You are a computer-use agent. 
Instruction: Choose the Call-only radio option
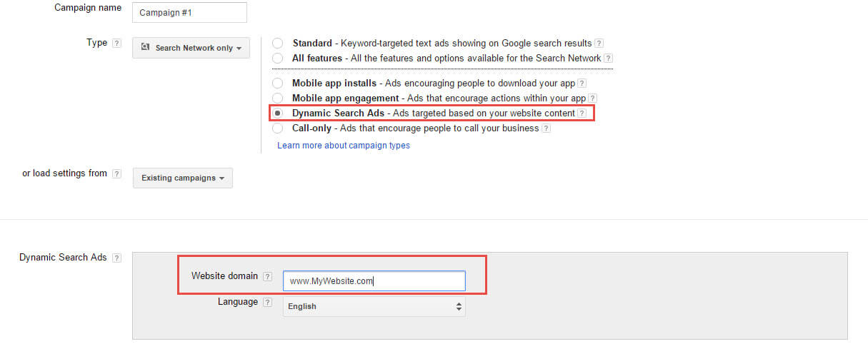coord(277,128)
